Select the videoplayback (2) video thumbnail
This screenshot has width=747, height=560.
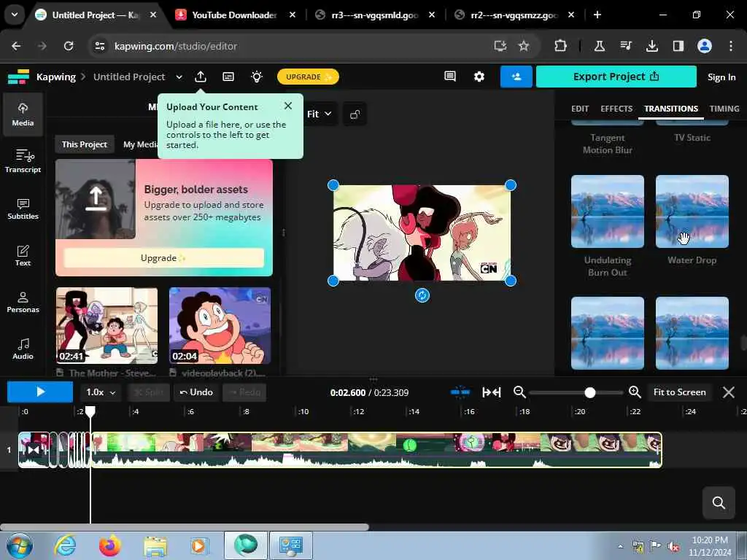[220, 326]
